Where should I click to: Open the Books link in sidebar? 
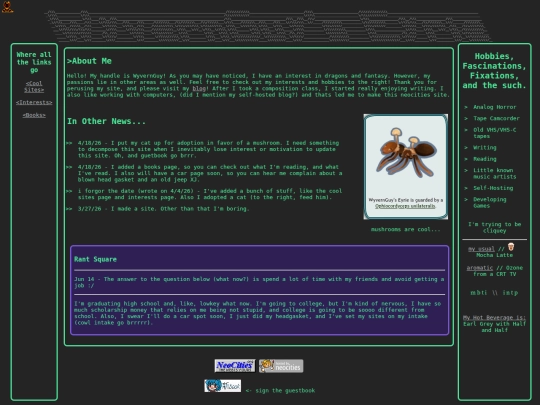pyautogui.click(x=34, y=115)
